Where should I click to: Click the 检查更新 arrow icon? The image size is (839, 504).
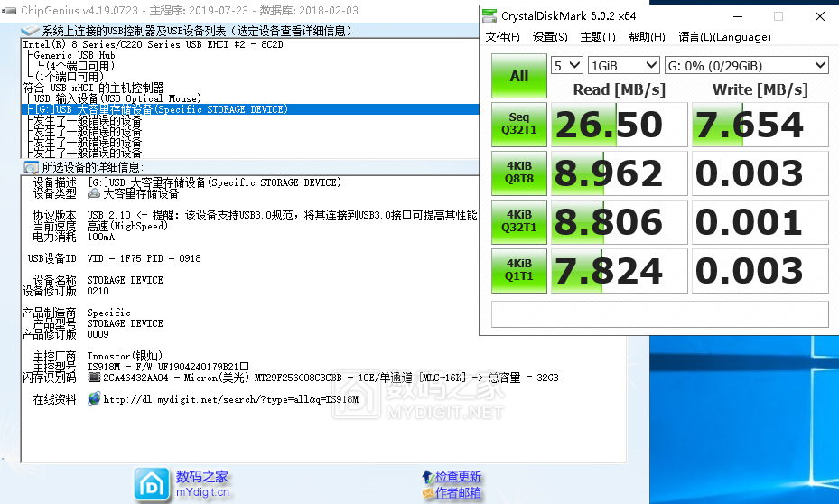click(427, 476)
